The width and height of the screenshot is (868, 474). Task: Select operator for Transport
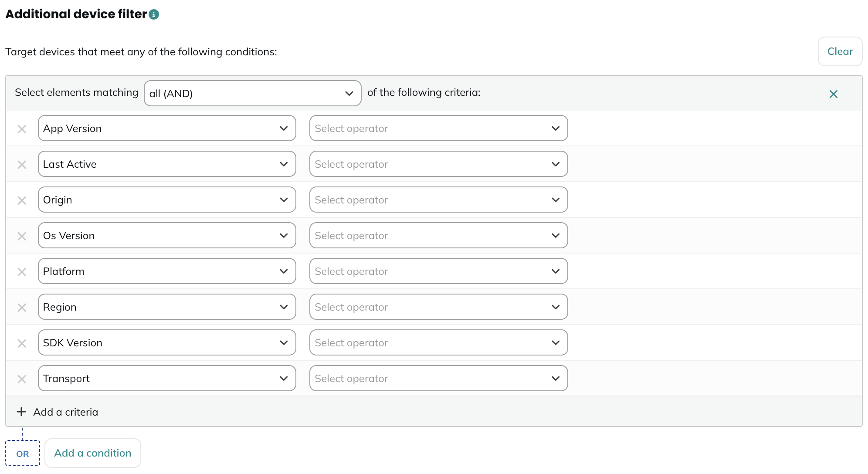tap(438, 378)
